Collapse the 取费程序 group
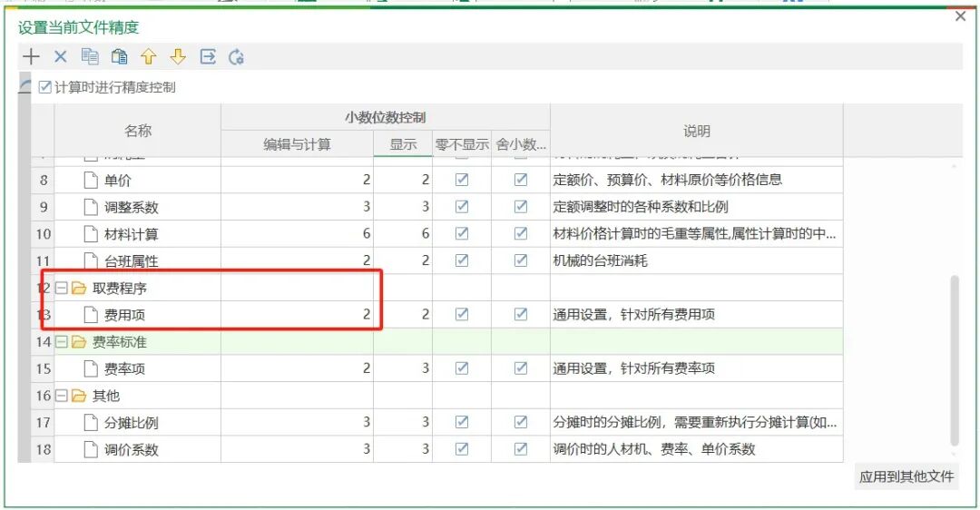Screen dimensions: 980x510 coord(62,289)
